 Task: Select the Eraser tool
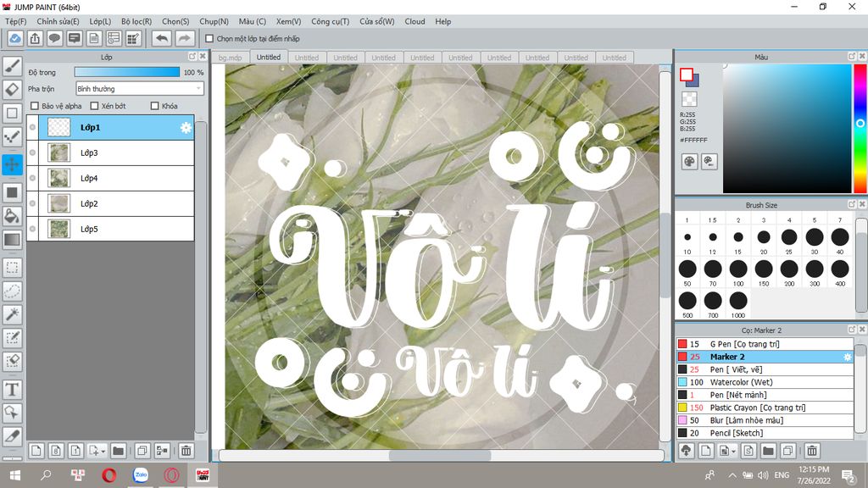click(12, 90)
